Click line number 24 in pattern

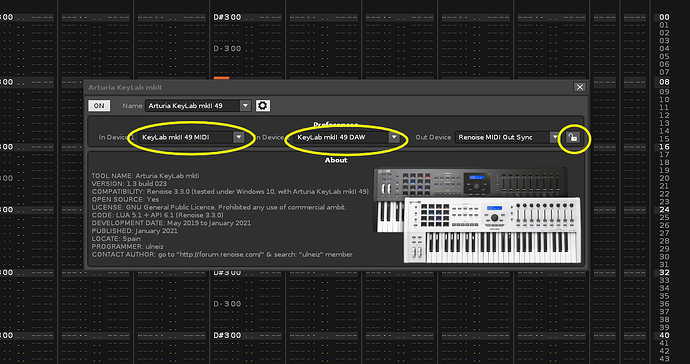coord(664,210)
